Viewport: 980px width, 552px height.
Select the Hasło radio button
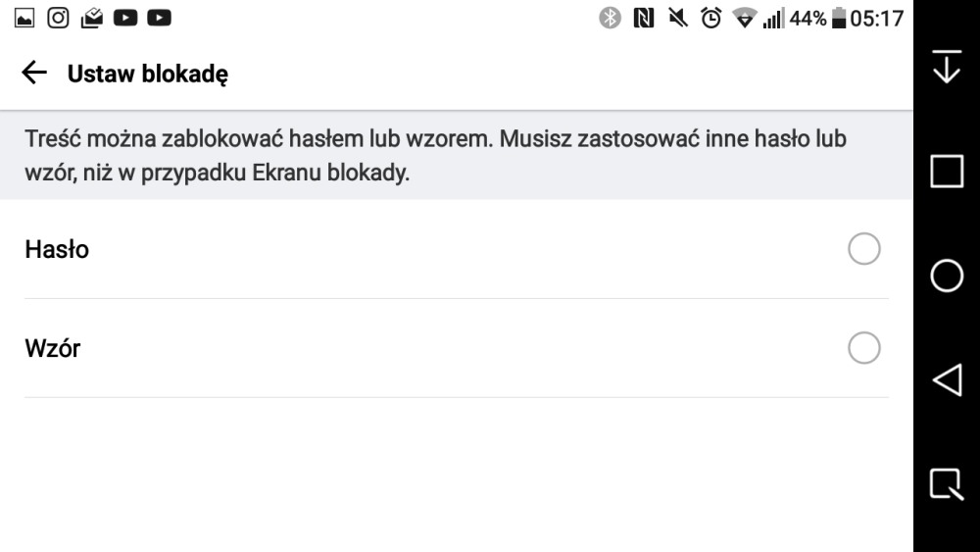pos(863,249)
